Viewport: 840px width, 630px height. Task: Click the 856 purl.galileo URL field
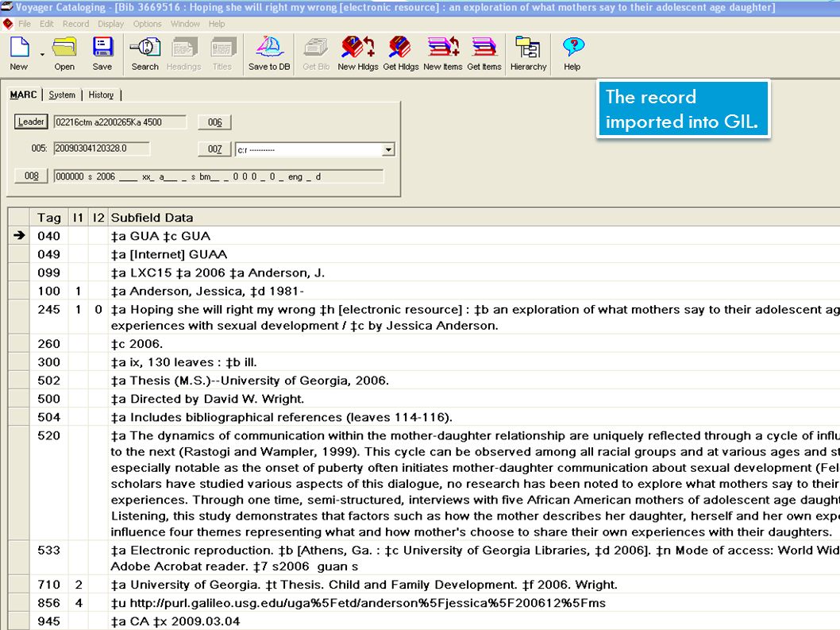[x=474, y=603]
